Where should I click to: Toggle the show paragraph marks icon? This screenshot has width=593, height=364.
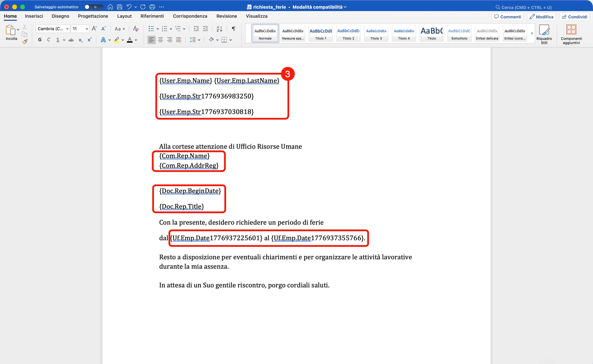(233, 29)
